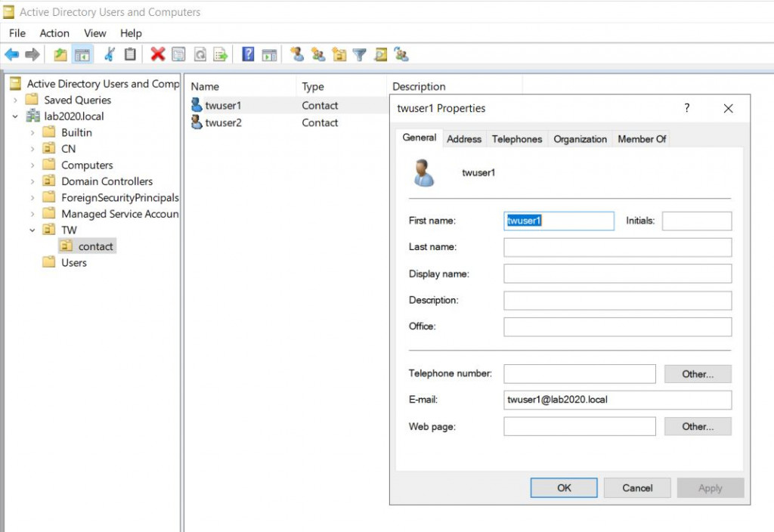Image resolution: width=774 pixels, height=532 pixels.
Task: Create a new group via toolbar icon
Action: (318, 54)
